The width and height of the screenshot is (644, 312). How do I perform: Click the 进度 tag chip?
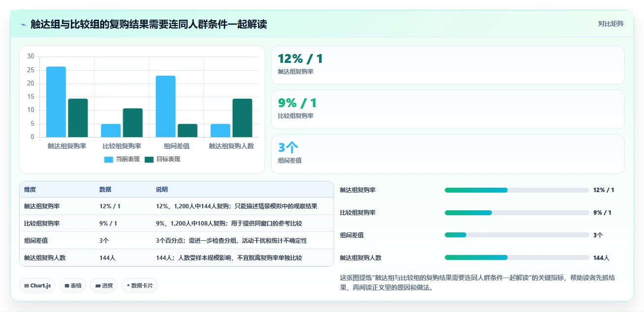pyautogui.click(x=104, y=285)
